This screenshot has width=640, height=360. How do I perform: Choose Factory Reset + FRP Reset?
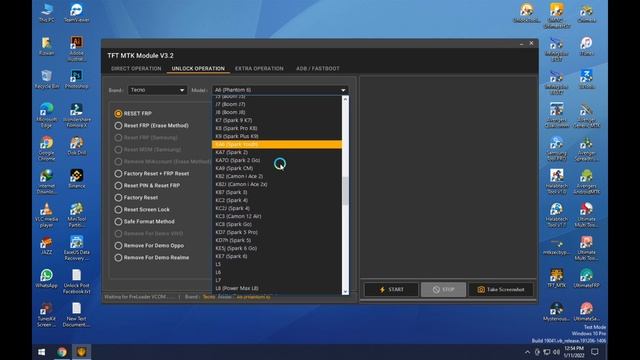point(152,173)
